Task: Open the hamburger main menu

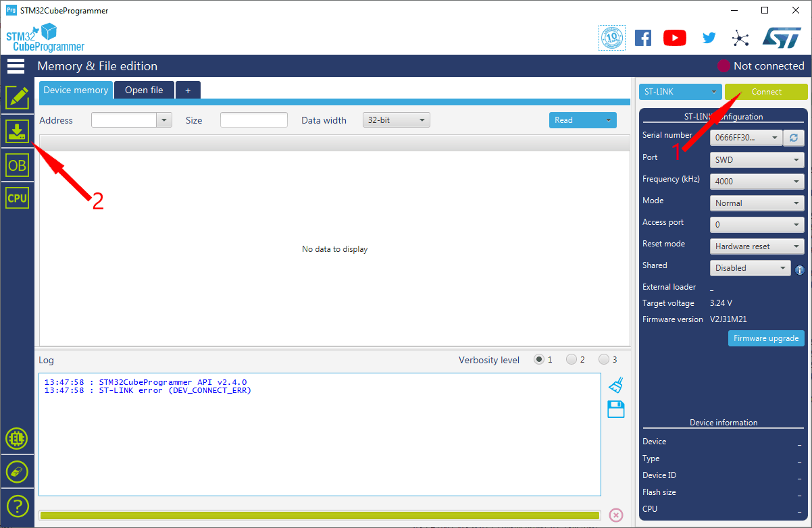Action: [x=16, y=66]
